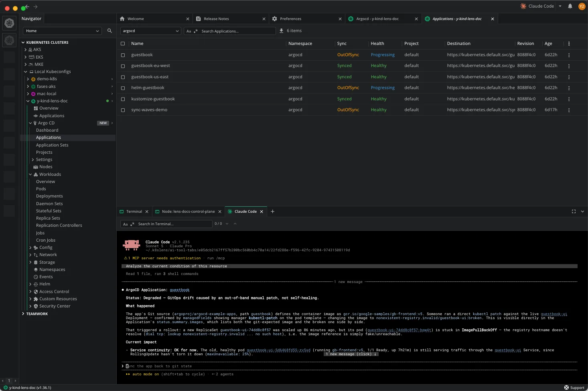Screen dimensions: 588x391
Task: Open the three-dot menu for sync-waves-demo row
Action: (569, 110)
